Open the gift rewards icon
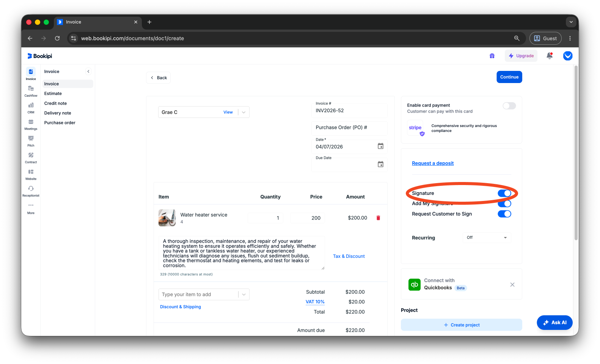This screenshot has height=364, width=600. (x=492, y=56)
